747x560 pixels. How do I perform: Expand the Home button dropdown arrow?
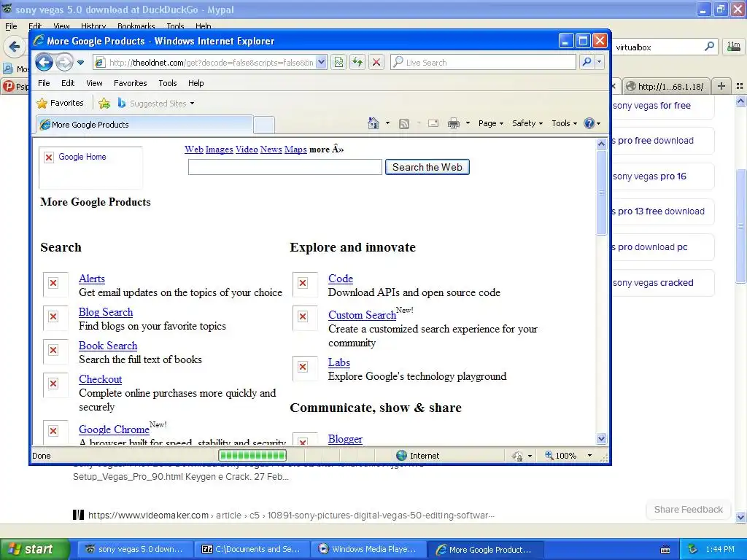(387, 123)
